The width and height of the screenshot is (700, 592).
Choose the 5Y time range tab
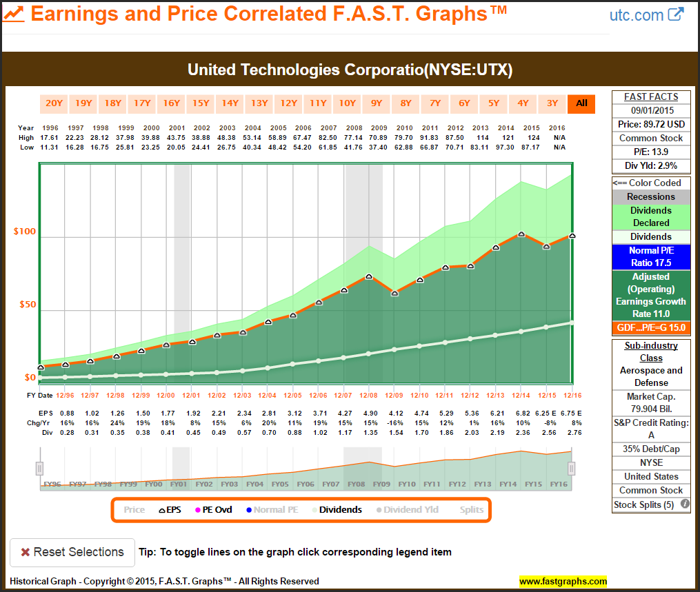point(494,103)
